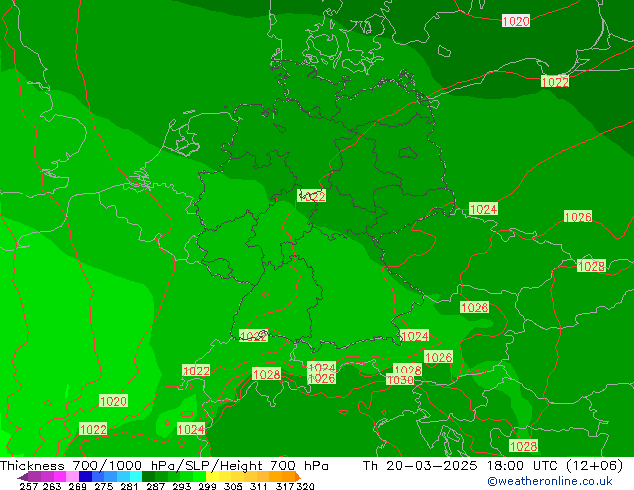Click the 275 legend value

pyautogui.click(x=104, y=486)
